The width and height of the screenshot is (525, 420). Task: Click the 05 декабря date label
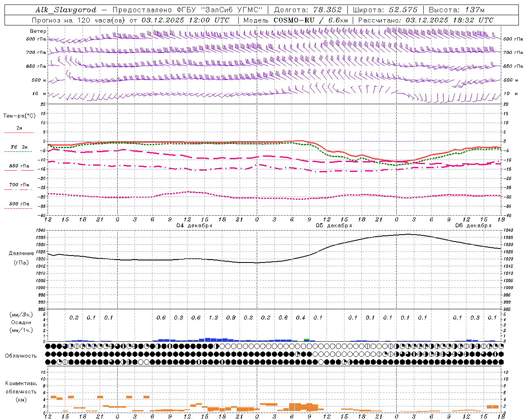point(334,226)
